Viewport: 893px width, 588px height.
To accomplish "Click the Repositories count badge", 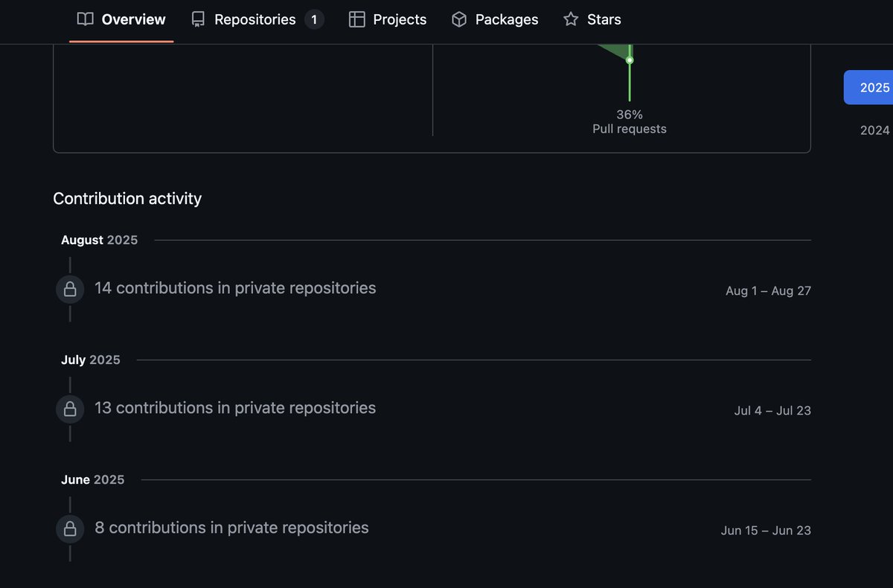I will 314,19.
